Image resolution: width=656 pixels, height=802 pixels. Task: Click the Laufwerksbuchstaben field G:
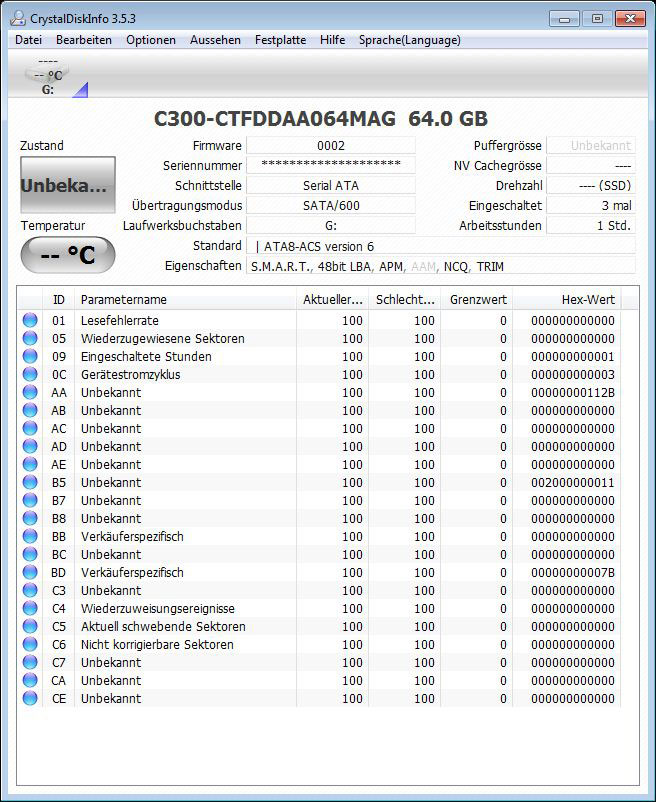(x=331, y=225)
